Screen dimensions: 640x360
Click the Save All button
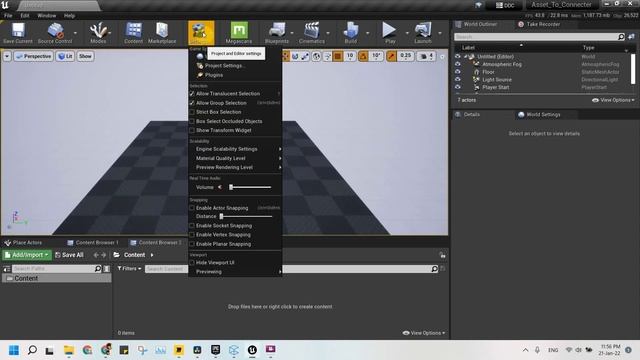69,255
